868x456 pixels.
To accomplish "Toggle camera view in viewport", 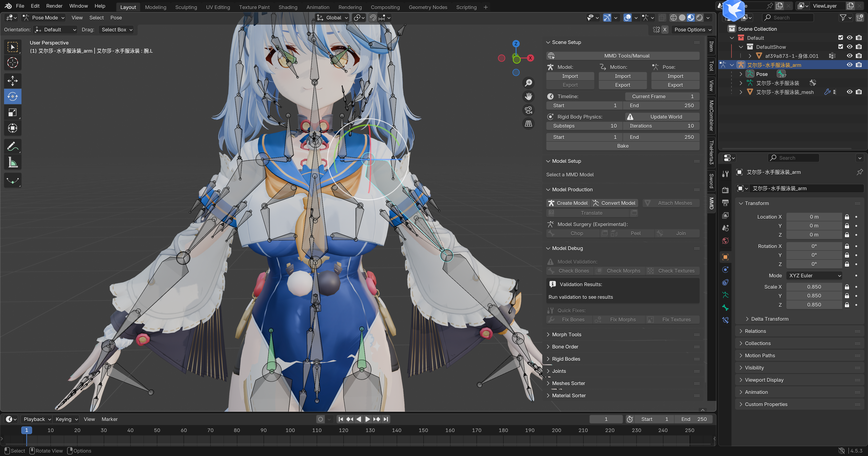I will 528,110.
